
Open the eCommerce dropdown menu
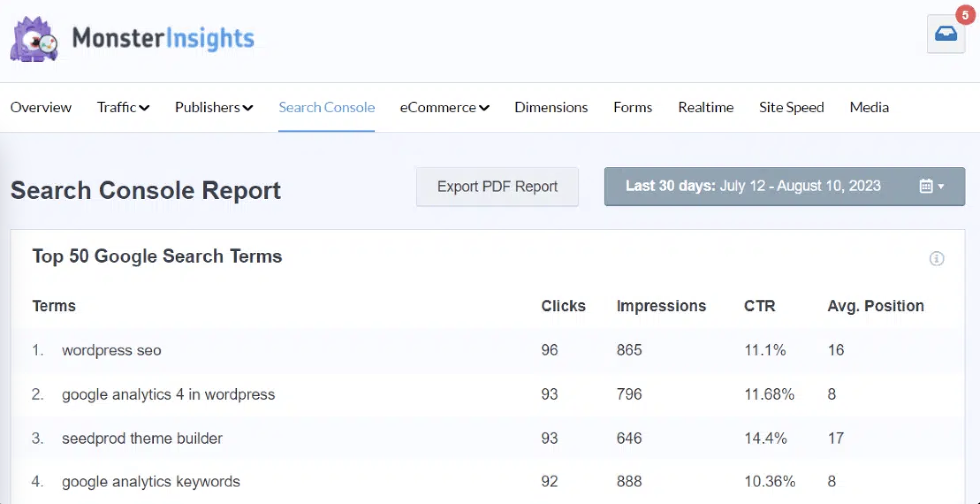(445, 107)
